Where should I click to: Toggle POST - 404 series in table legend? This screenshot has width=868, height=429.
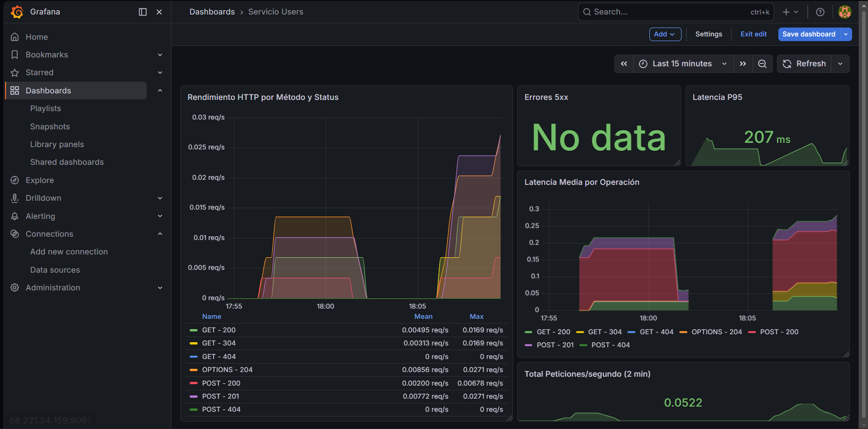[x=221, y=409]
